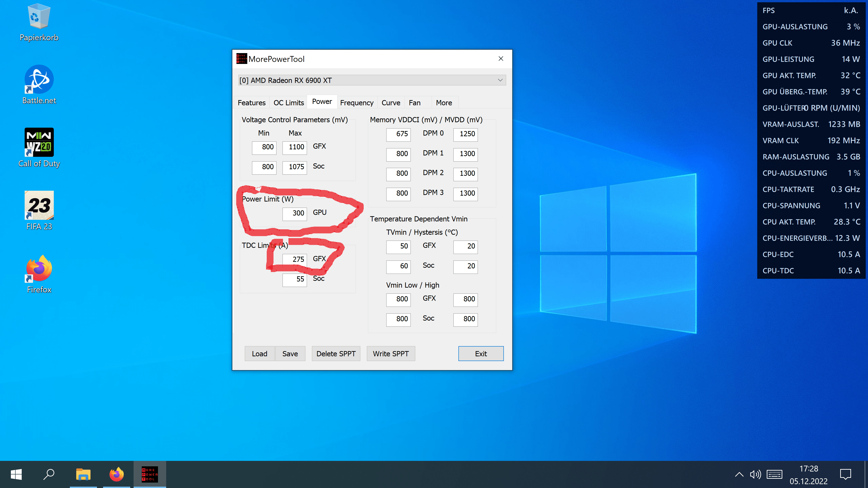This screenshot has height=488, width=868.
Task: Click the TDC GFX limit field 275
Action: pyautogui.click(x=295, y=260)
